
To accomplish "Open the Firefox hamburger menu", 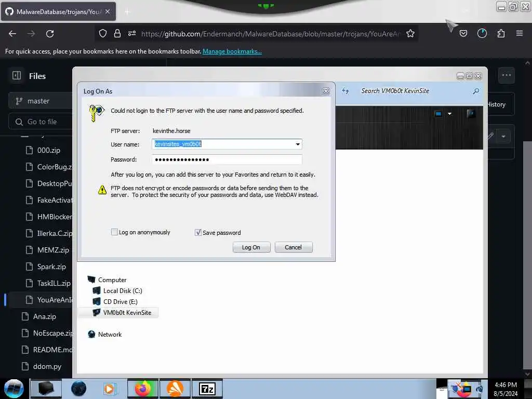I will click(x=520, y=33).
